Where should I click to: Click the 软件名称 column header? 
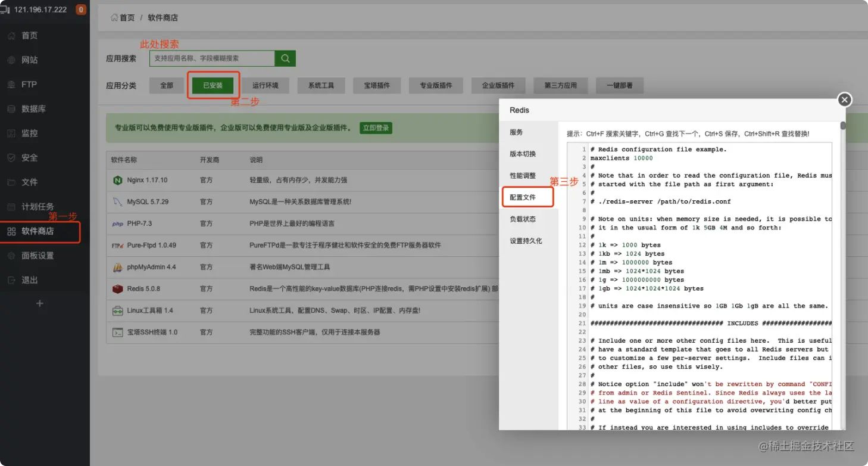pyautogui.click(x=124, y=160)
